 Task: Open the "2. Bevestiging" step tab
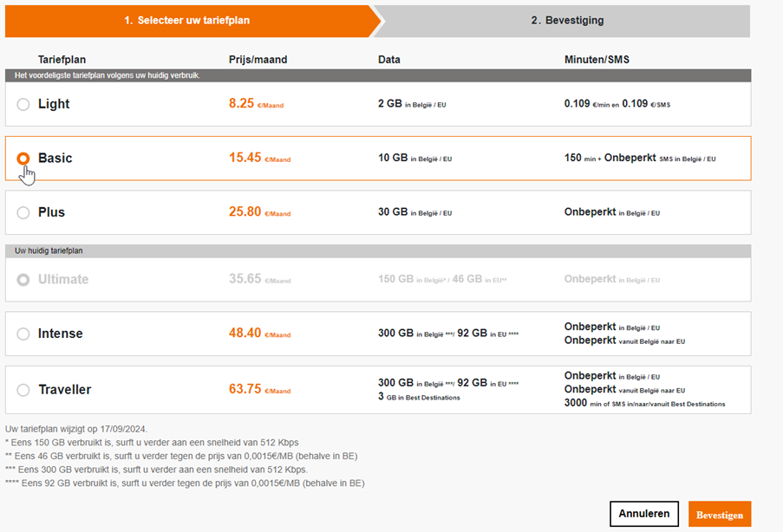[x=568, y=20]
